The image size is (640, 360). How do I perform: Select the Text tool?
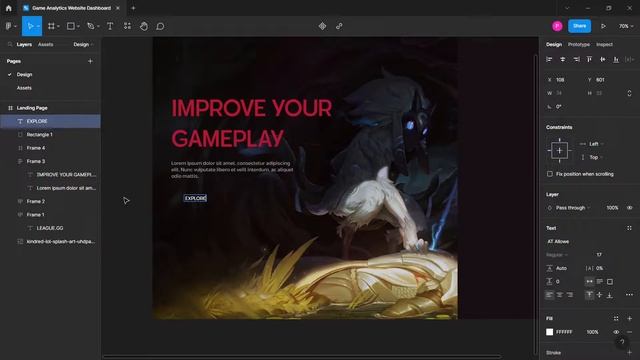pyautogui.click(x=110, y=26)
